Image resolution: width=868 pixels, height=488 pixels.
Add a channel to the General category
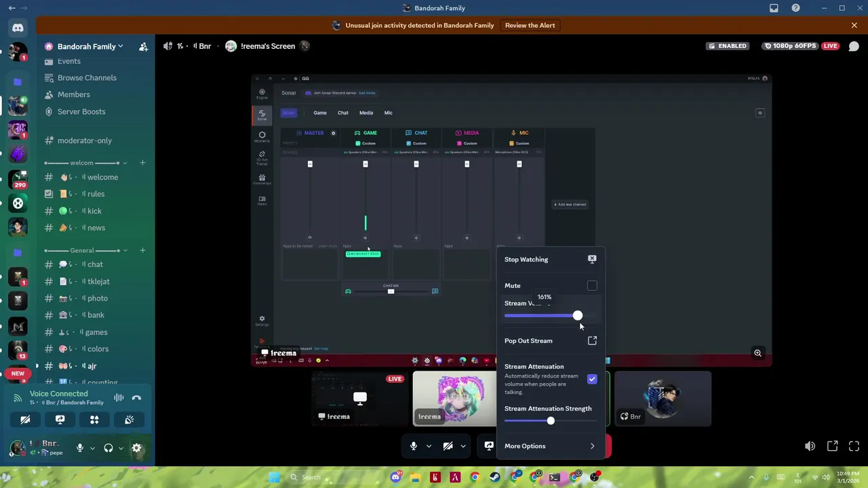[142, 251]
